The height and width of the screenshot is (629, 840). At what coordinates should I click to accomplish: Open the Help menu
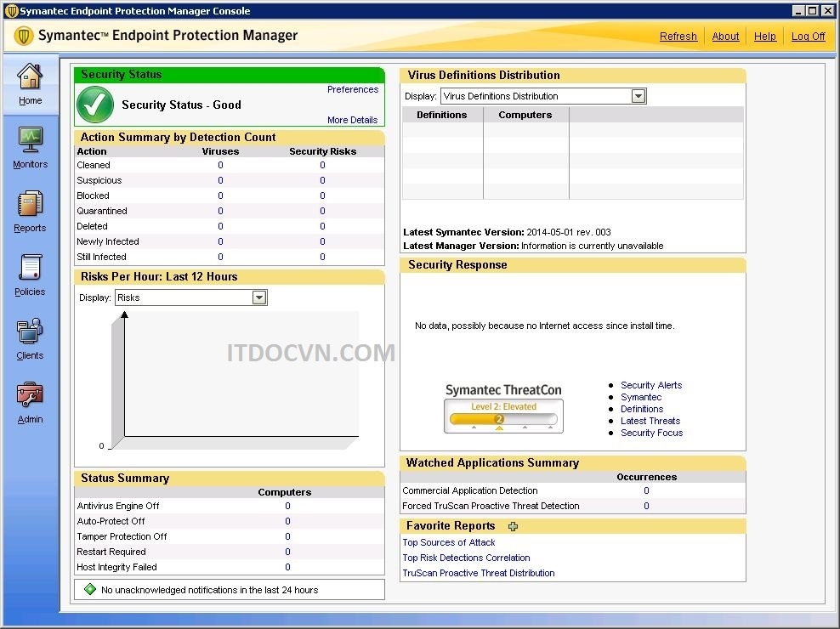point(765,36)
